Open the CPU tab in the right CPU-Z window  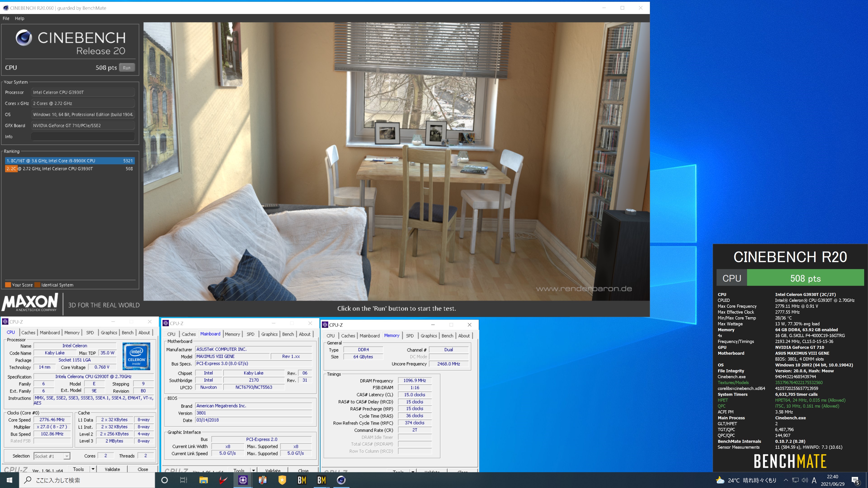click(x=330, y=335)
